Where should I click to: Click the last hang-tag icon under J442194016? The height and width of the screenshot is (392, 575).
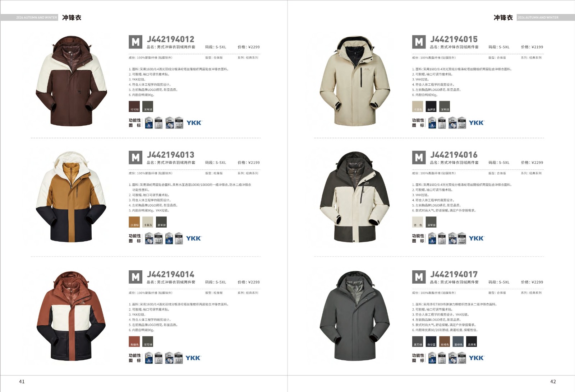coord(462,238)
